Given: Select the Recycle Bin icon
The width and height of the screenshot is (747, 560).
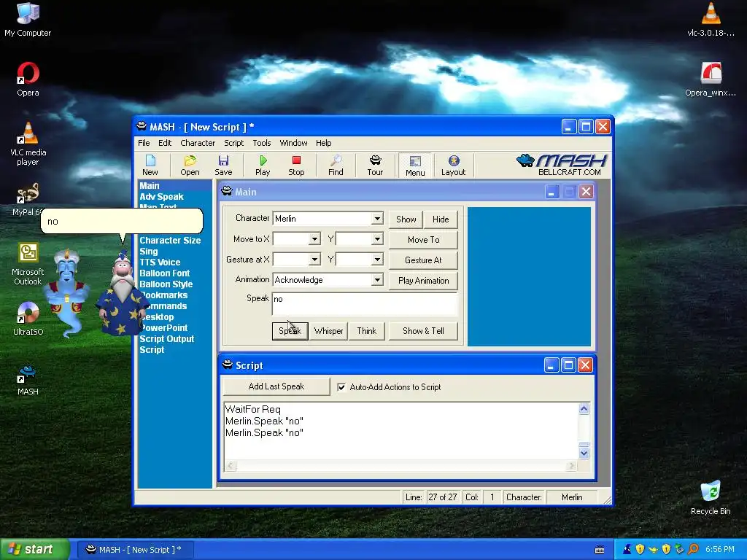Looking at the screenshot, I should [x=711, y=497].
